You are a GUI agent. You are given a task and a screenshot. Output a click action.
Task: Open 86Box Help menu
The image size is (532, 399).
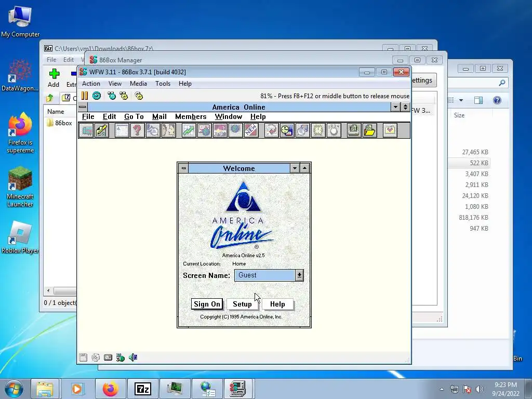[x=185, y=84]
